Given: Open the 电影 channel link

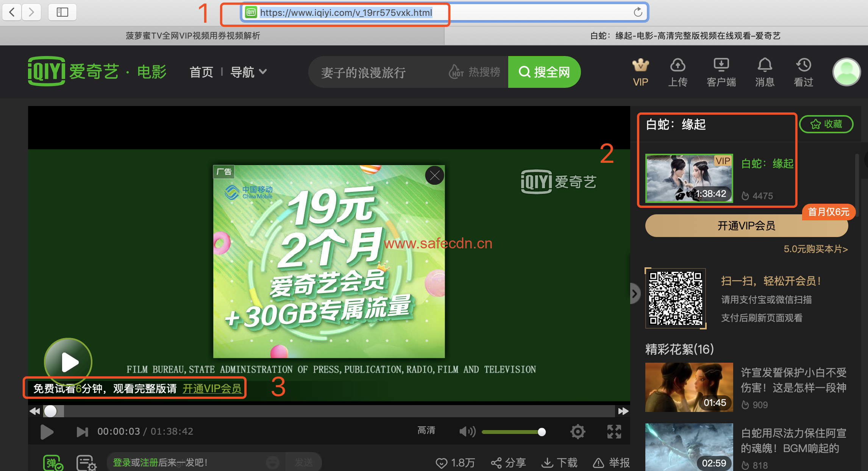Looking at the screenshot, I should coord(152,72).
